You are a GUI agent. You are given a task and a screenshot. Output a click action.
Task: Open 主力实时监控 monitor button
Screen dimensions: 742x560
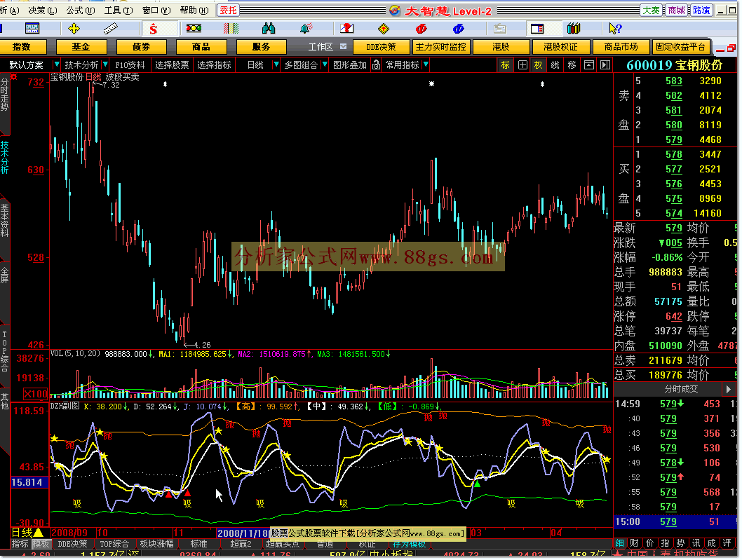[441, 47]
